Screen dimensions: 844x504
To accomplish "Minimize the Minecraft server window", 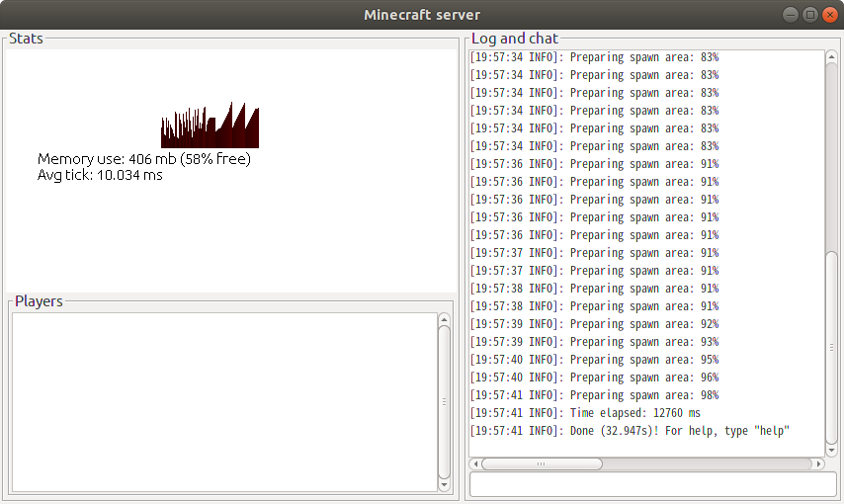I will coord(791,14).
